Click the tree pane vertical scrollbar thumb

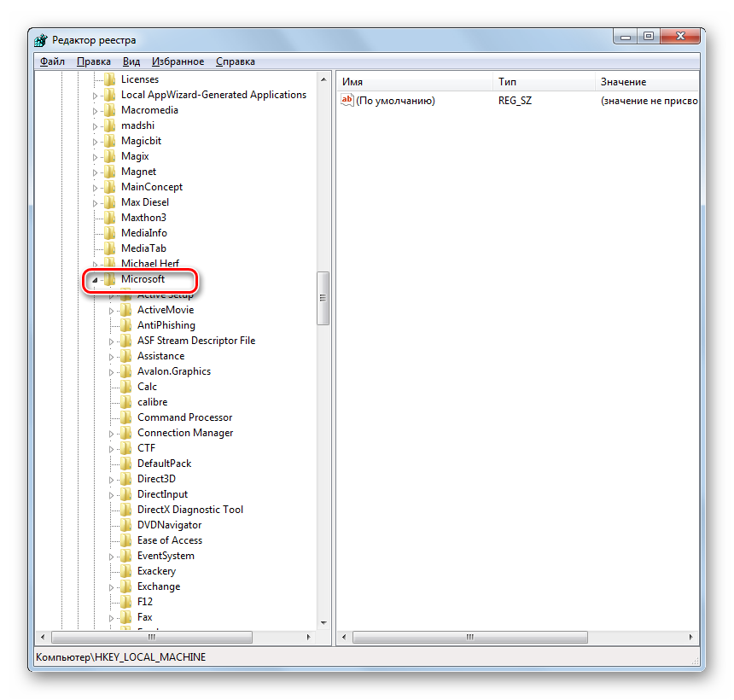tap(323, 298)
